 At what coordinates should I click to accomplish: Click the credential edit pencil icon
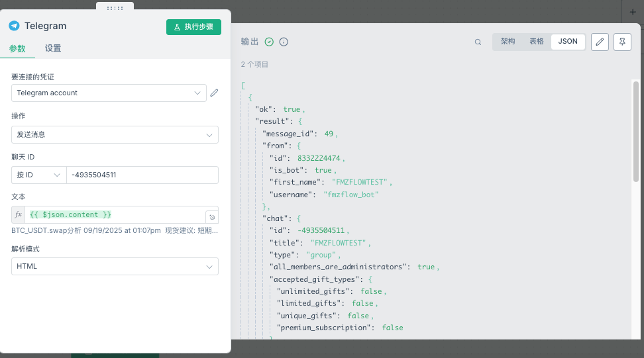[214, 93]
